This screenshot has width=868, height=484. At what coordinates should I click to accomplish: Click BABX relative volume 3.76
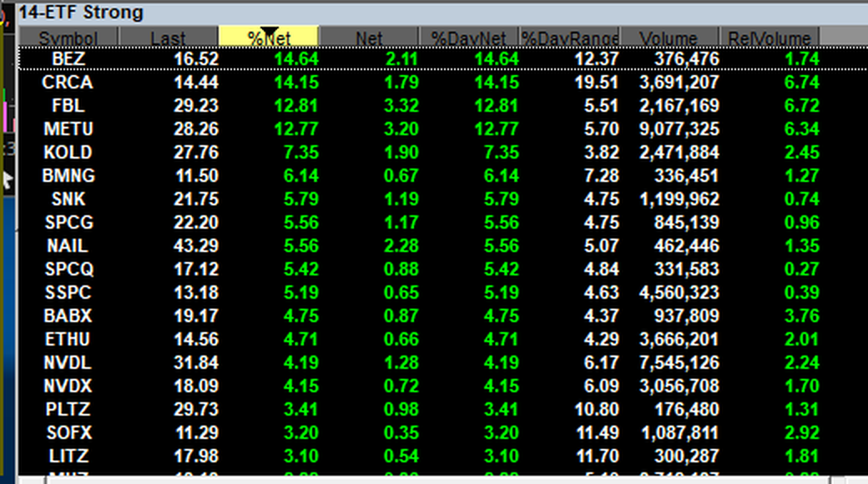point(801,315)
